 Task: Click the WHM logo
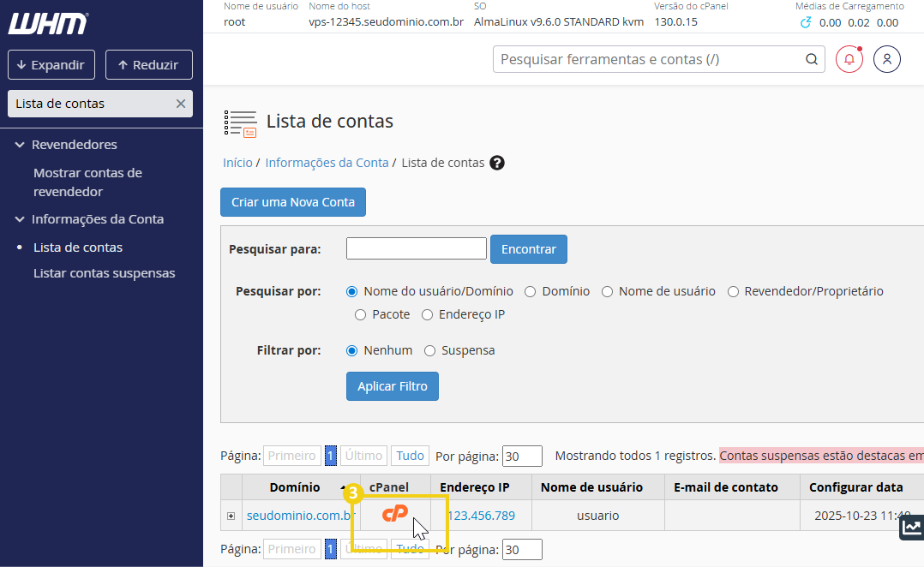(x=48, y=23)
